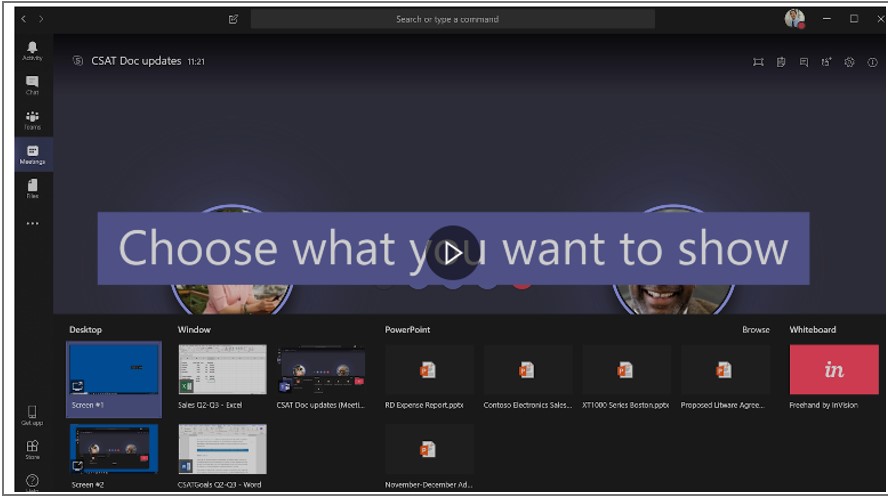888x496 pixels.
Task: Open Files in the left sidebar
Action: point(32,189)
